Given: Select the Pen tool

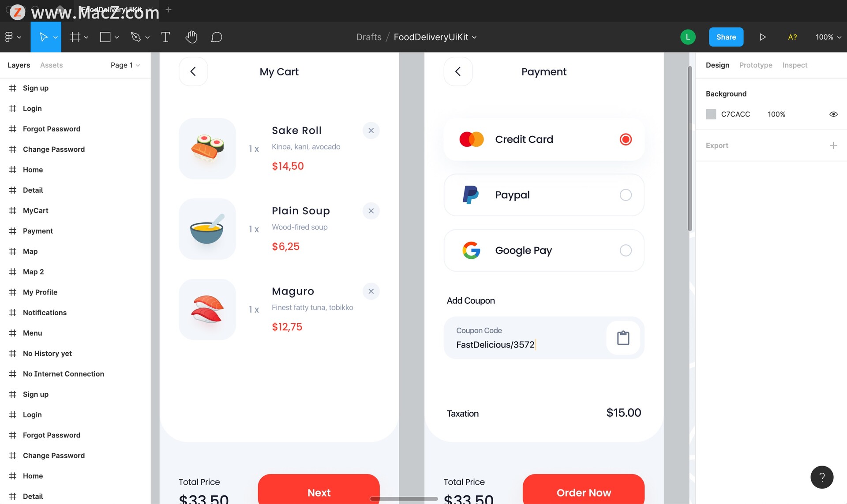Looking at the screenshot, I should [x=136, y=37].
